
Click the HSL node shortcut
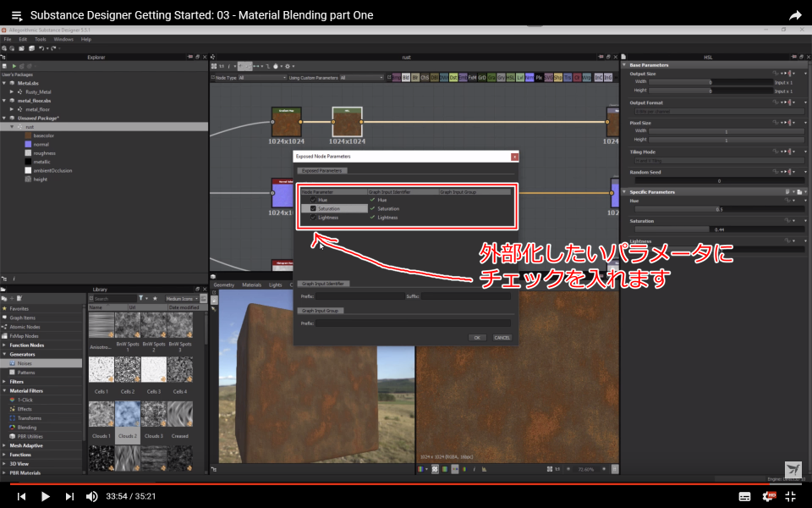[510, 78]
